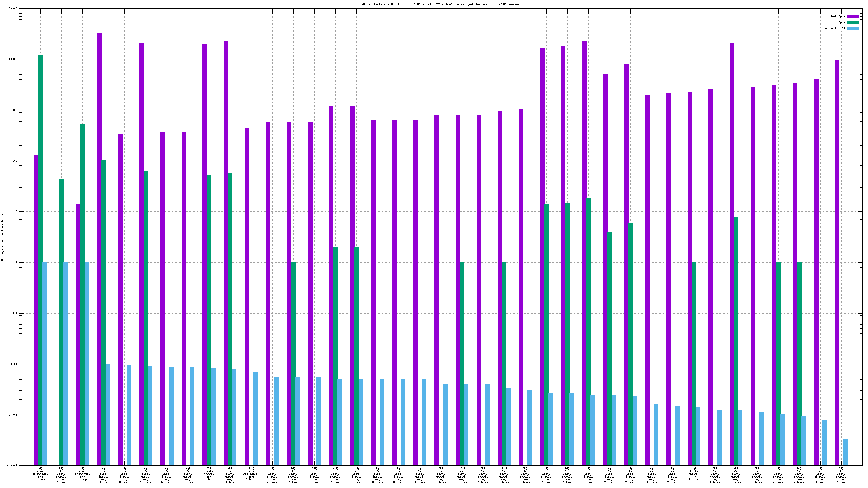868x488 pixels.
Task: Click the 100000 tick label on Y axis
Action: pyautogui.click(x=12, y=9)
